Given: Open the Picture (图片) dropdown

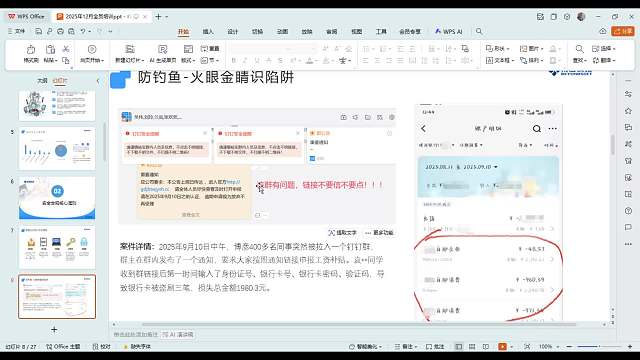Looking at the screenshot, I should [x=531, y=49].
